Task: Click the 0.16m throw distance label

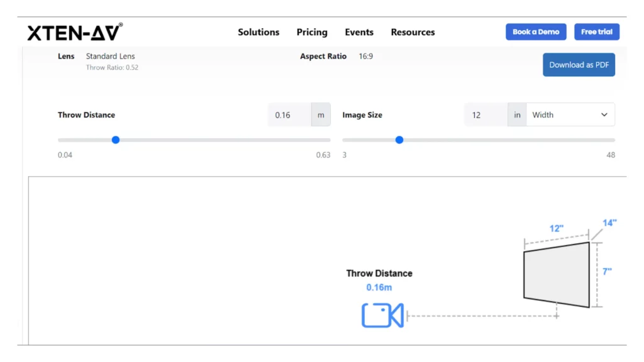Action: [x=379, y=287]
